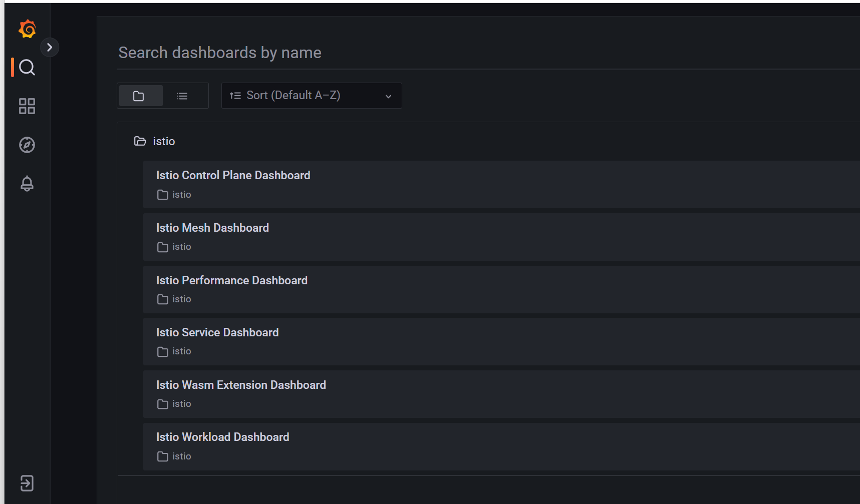Focus the Search dashboards by name field
860x504 pixels.
pyautogui.click(x=488, y=53)
